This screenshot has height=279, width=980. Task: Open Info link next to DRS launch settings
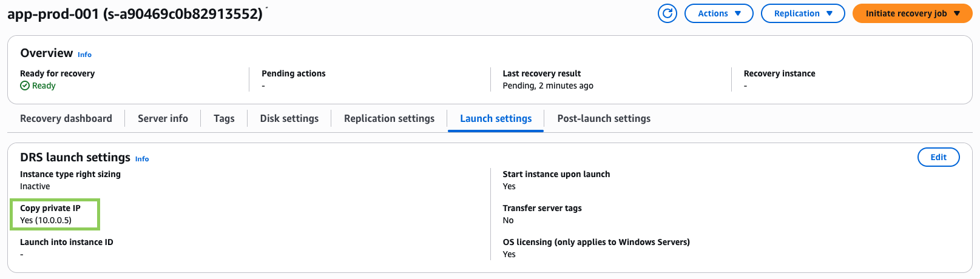click(142, 159)
